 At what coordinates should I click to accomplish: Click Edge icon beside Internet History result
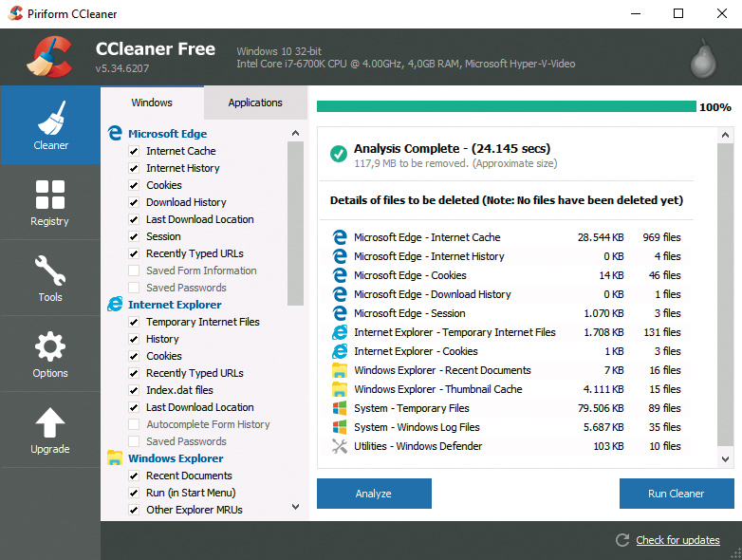point(340,256)
